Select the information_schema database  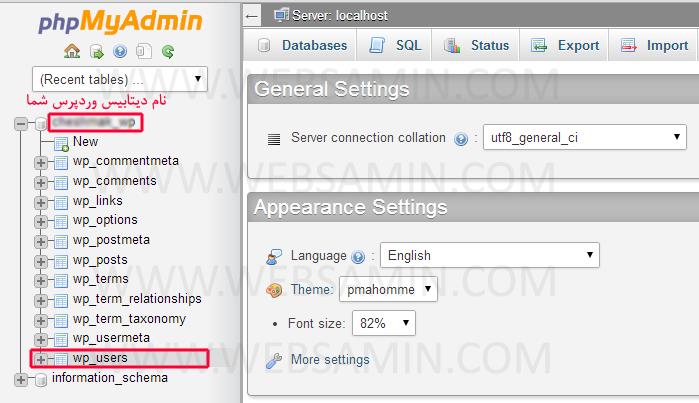click(110, 378)
